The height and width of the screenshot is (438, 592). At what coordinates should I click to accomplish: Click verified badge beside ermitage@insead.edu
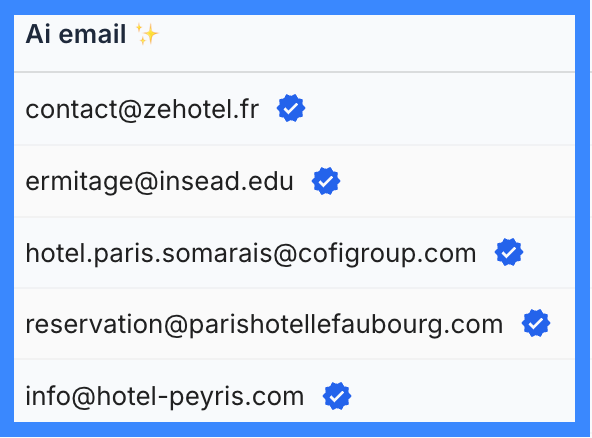[x=326, y=181]
